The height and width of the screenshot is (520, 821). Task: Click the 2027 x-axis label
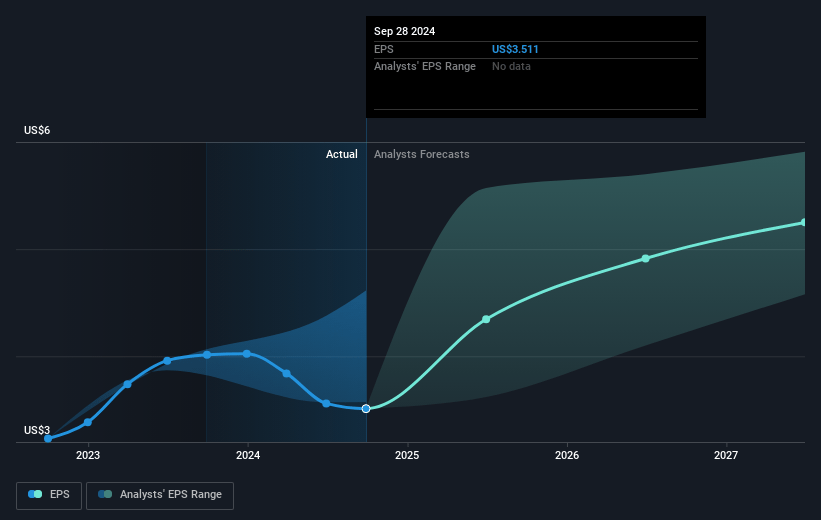click(726, 455)
